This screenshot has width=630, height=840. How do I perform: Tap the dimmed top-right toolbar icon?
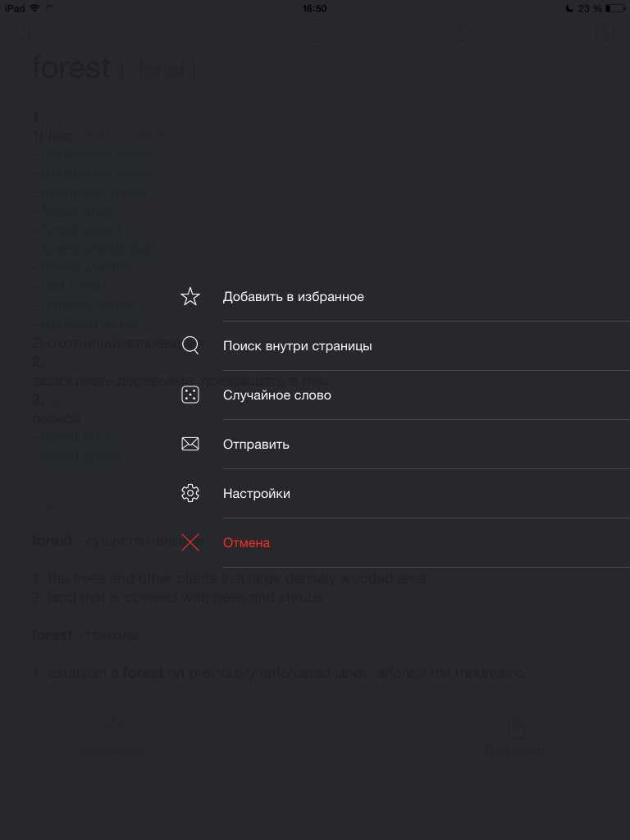(605, 32)
